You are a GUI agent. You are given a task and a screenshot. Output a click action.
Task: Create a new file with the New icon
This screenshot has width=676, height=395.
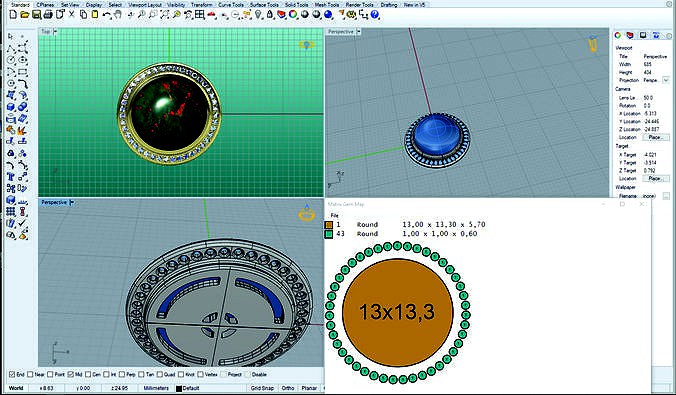coord(13,15)
